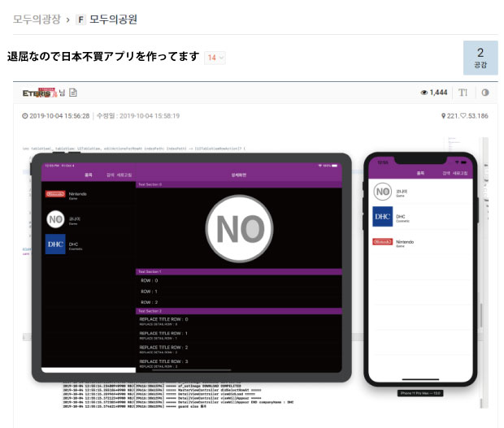Click the post title text

(x=102, y=57)
